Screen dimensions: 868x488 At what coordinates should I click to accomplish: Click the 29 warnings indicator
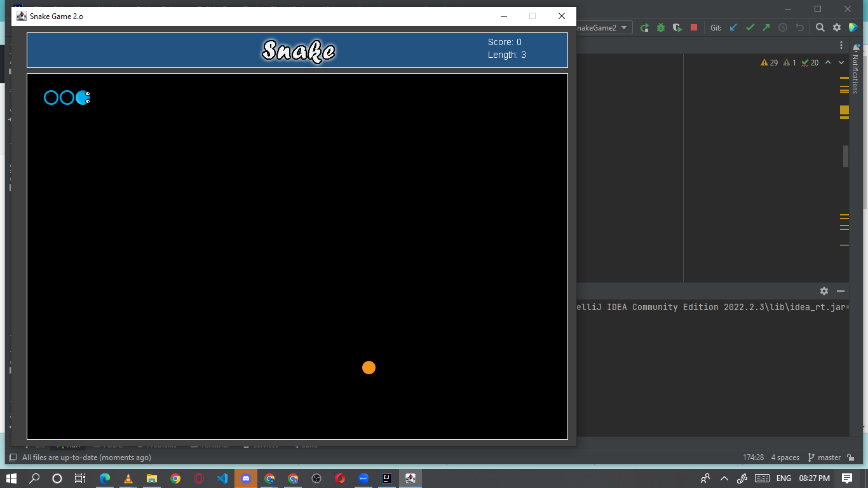(x=769, y=62)
